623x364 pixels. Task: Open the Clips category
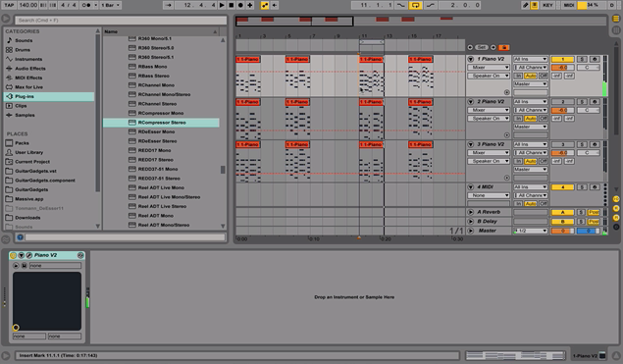click(x=21, y=106)
